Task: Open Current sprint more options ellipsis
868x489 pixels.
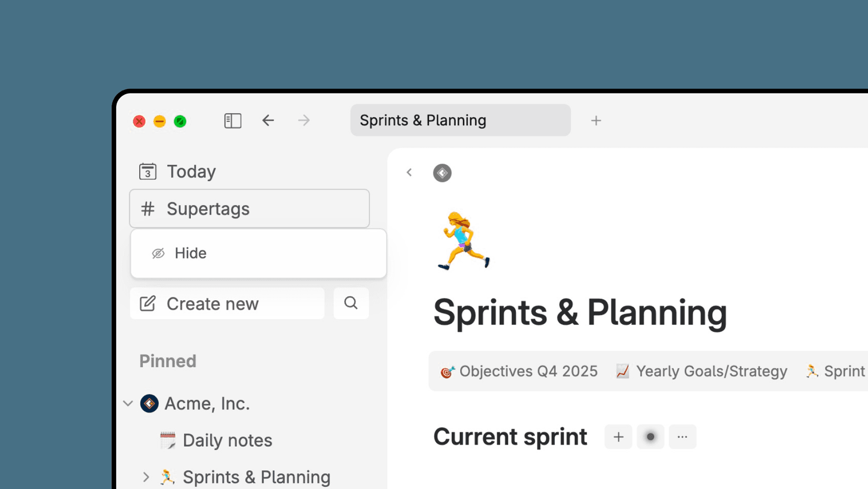Action: (x=683, y=437)
